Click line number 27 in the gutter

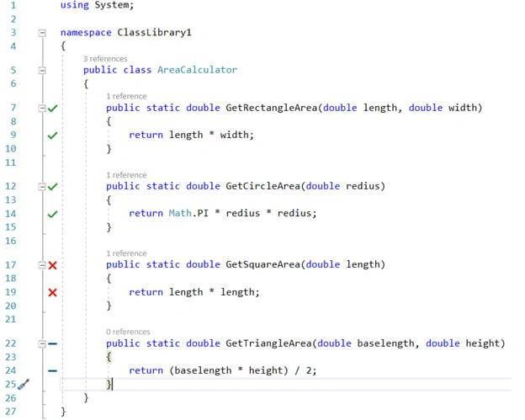(x=11, y=412)
